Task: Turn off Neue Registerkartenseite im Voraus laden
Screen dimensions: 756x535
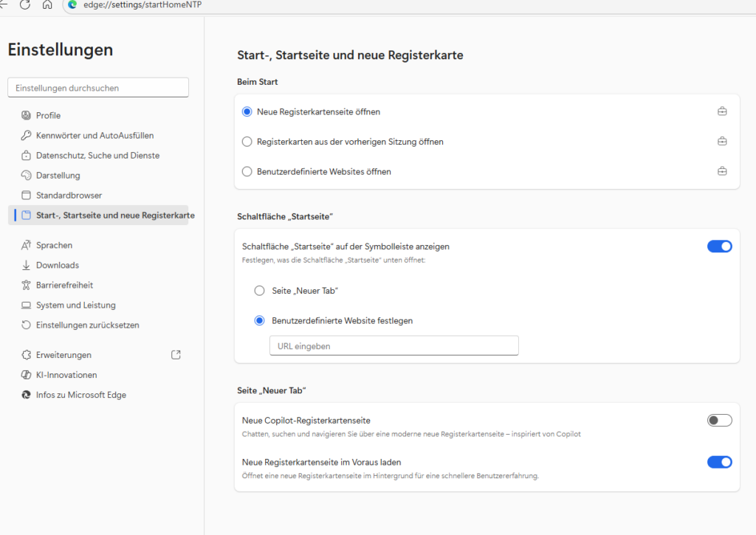Action: 719,462
